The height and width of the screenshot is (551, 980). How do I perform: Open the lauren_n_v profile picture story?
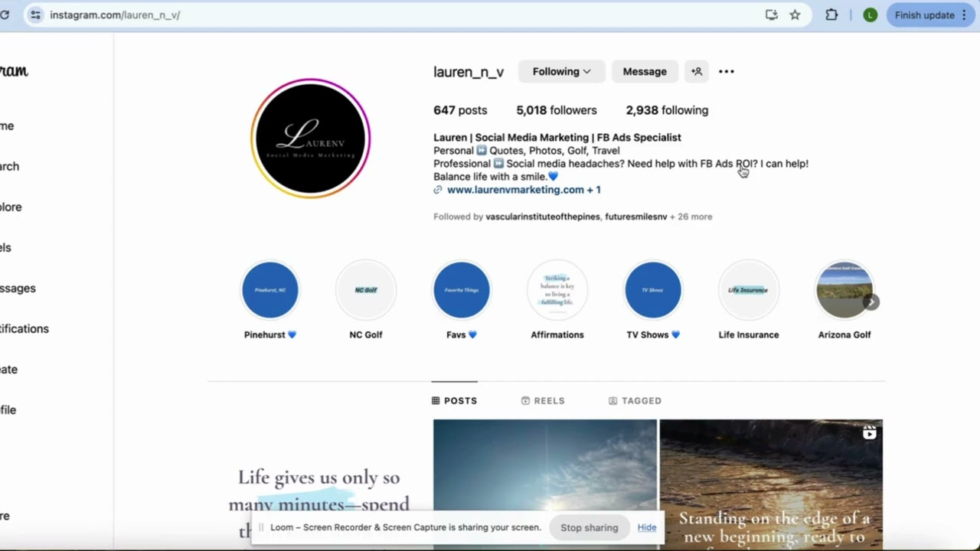(311, 139)
